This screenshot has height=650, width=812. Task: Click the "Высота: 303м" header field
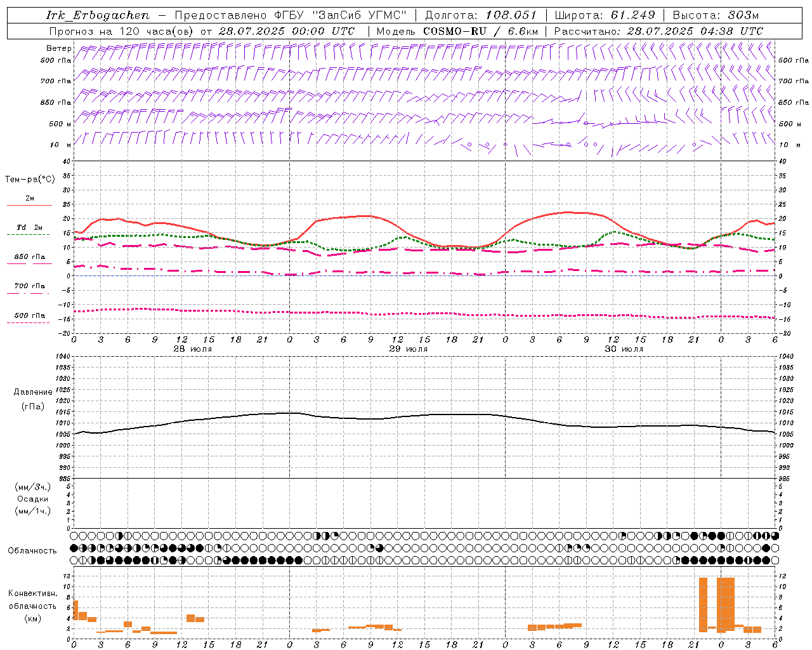[x=716, y=15]
